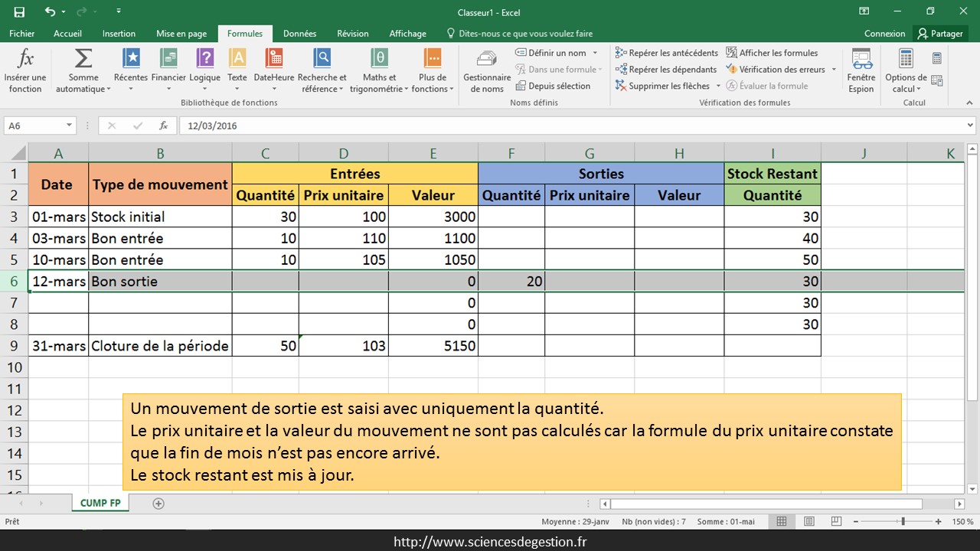
Task: Open the DateHeure functions library
Action: (x=273, y=60)
